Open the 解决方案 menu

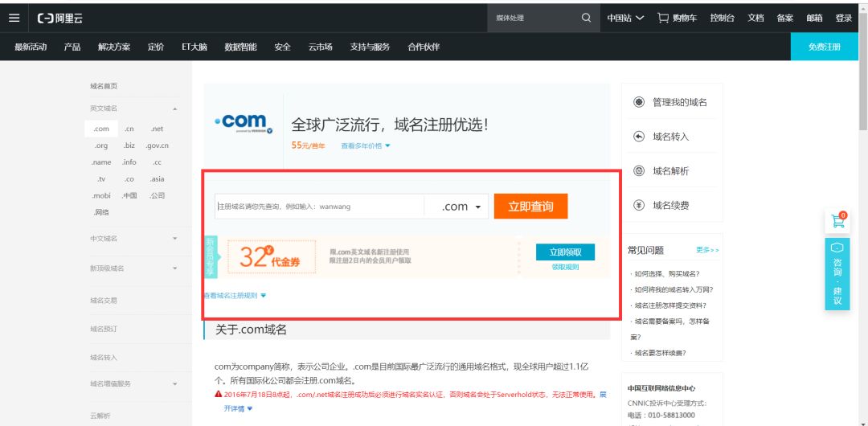[x=114, y=47]
